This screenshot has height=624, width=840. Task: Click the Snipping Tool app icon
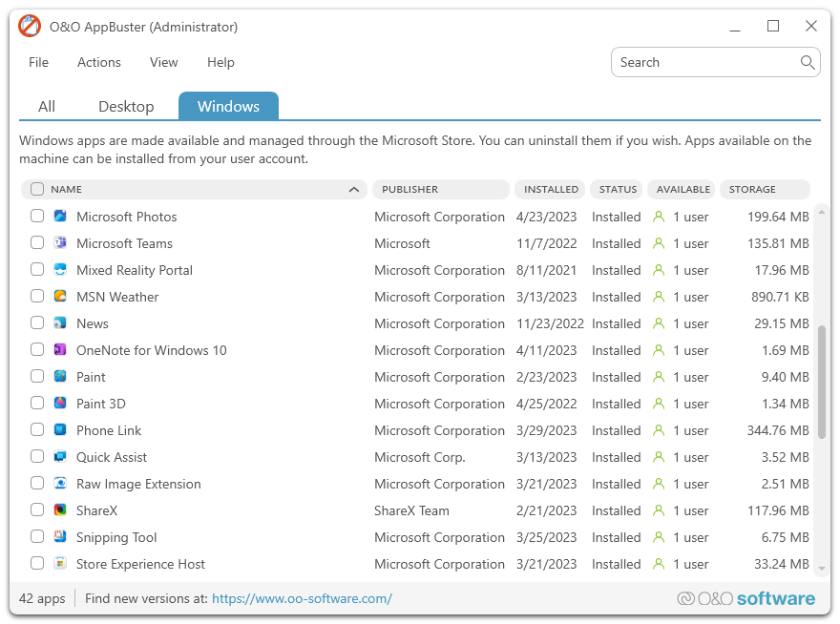pyautogui.click(x=60, y=537)
